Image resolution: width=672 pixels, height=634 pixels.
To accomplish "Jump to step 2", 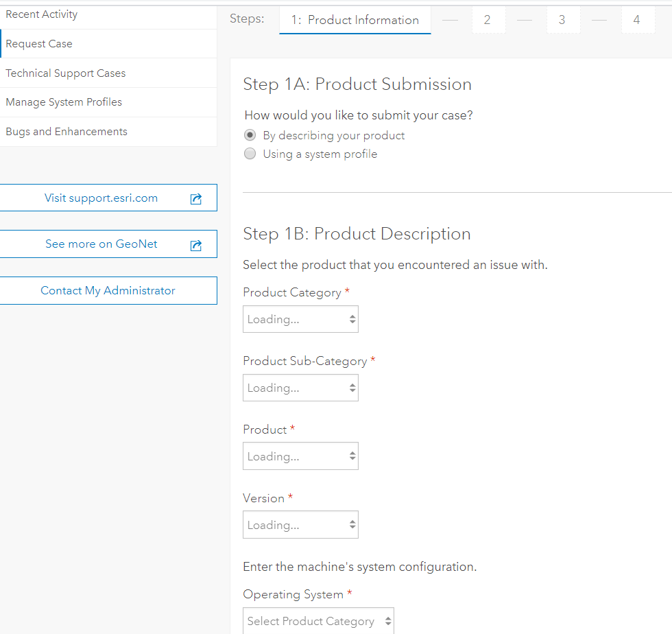I will [x=488, y=20].
